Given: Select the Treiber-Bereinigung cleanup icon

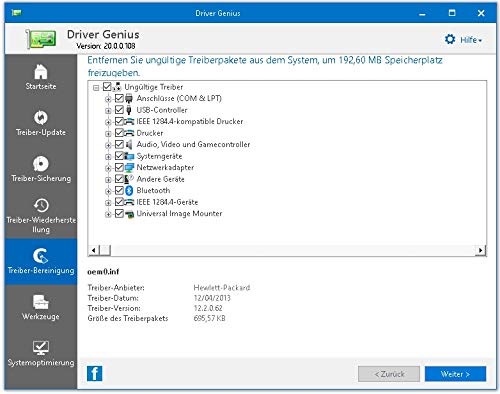Looking at the screenshot, I should click(x=41, y=256).
